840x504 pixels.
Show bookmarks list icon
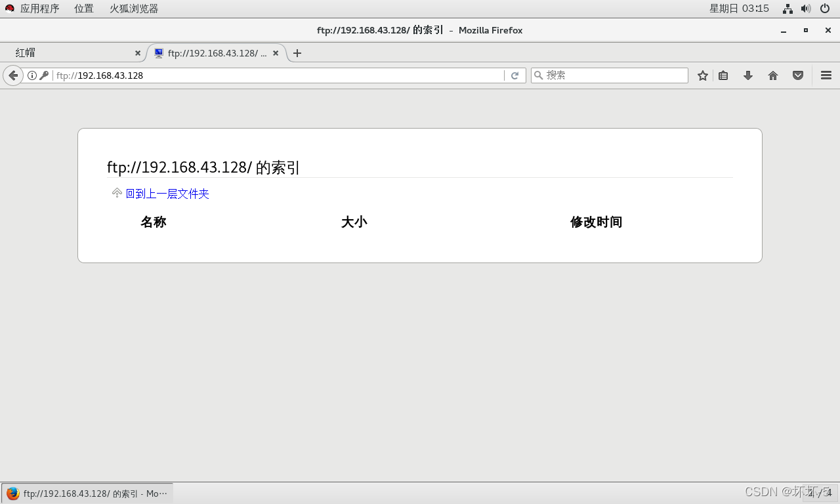click(x=723, y=75)
